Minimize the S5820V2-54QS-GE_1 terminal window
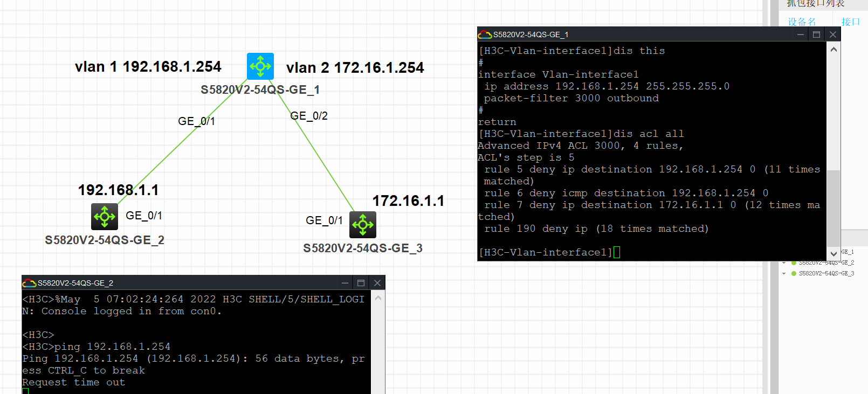 pyautogui.click(x=801, y=34)
